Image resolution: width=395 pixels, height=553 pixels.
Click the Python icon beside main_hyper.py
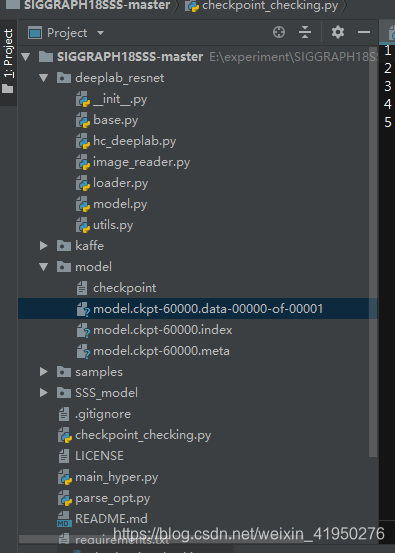(65, 477)
